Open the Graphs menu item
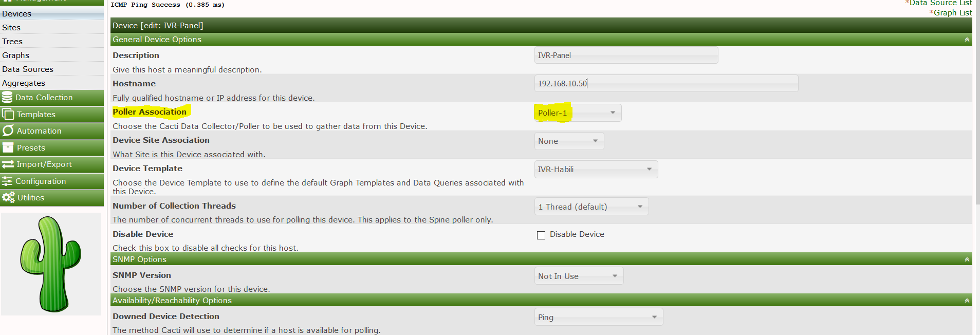 [x=16, y=55]
